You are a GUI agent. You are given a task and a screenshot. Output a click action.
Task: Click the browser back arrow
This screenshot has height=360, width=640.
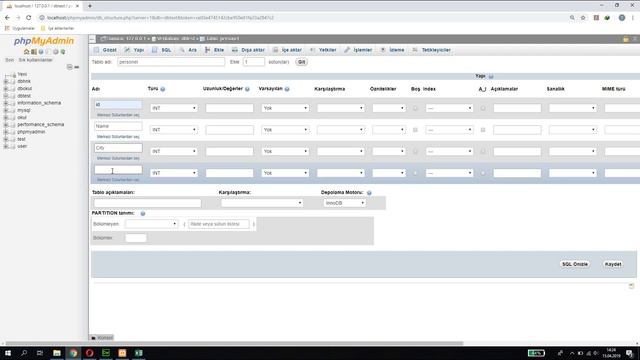pyautogui.click(x=7, y=18)
